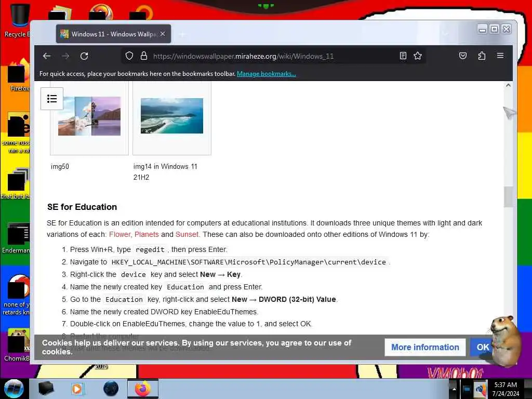The image size is (532, 399).
Task: Click the img50 caption text
Action: pos(60,167)
